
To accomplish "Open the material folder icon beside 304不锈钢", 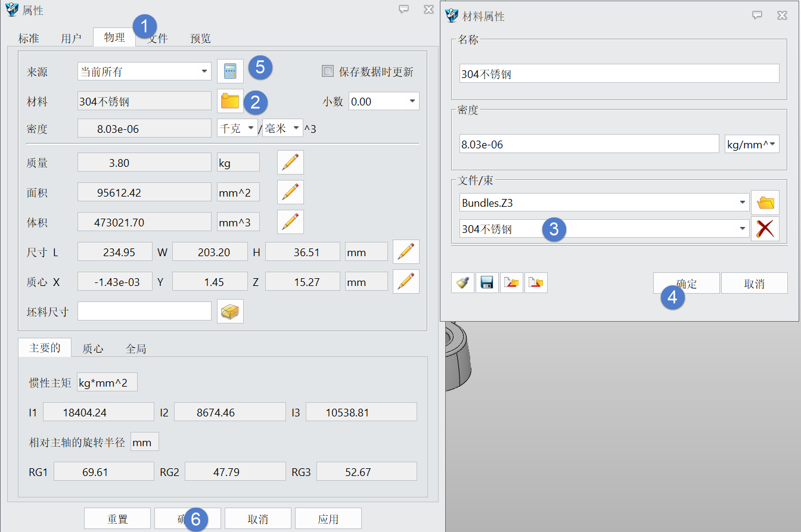I will point(230,101).
